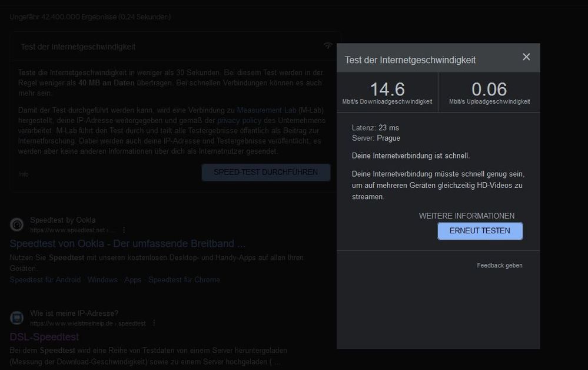Image resolution: width=588 pixels, height=370 pixels.
Task: Open Speedtest für Android sitelink
Action: coord(45,280)
